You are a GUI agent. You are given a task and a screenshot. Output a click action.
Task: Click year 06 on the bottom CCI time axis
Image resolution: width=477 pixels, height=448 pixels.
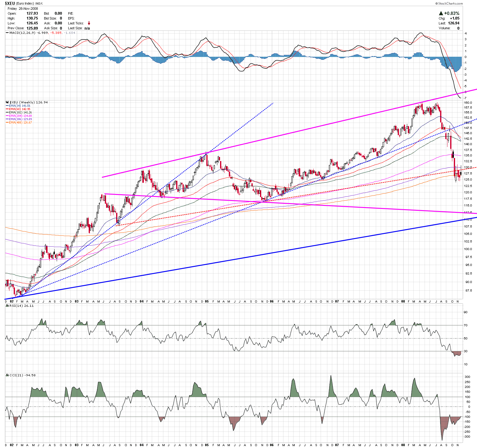click(x=272, y=445)
